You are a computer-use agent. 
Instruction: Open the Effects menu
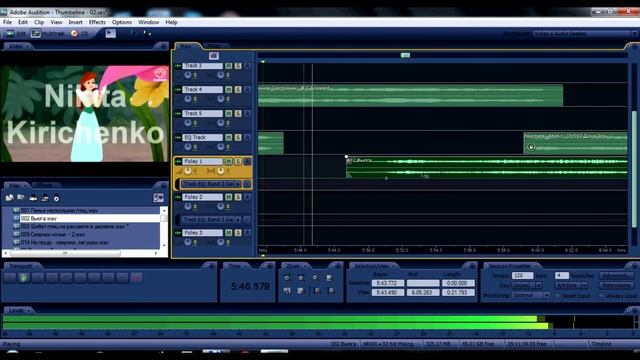click(x=97, y=22)
